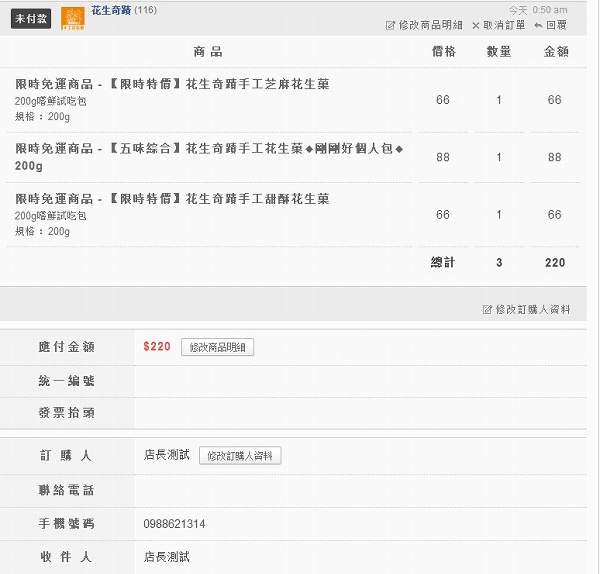Image resolution: width=600 pixels, height=574 pixels.
Task: Select the 甜酥花生菓 product title
Action: tap(172, 199)
